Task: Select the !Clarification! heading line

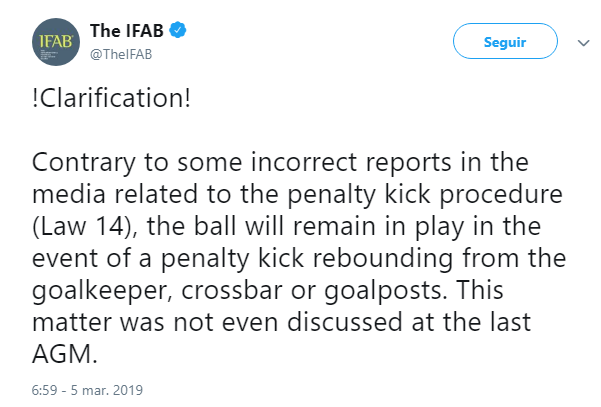Action: [111, 98]
